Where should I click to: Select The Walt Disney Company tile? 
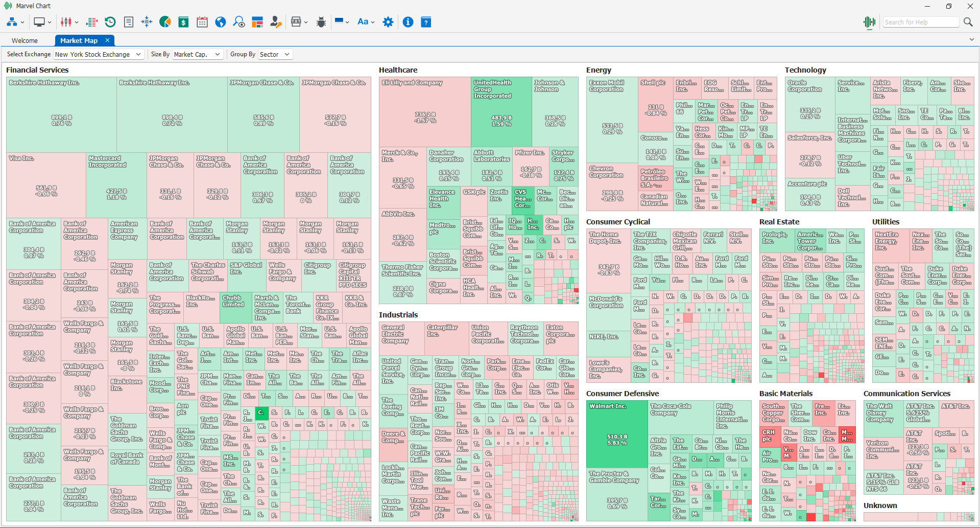[883, 419]
